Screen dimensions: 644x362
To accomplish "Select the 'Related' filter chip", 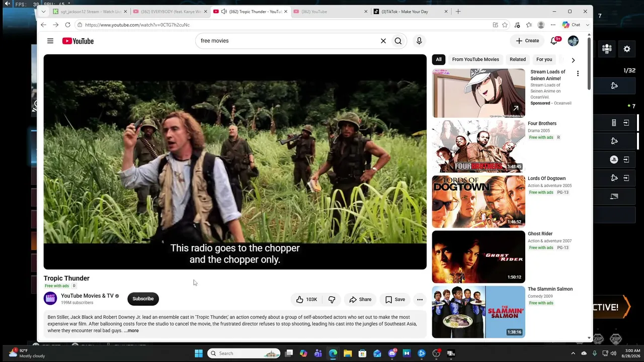I will 518,59.
